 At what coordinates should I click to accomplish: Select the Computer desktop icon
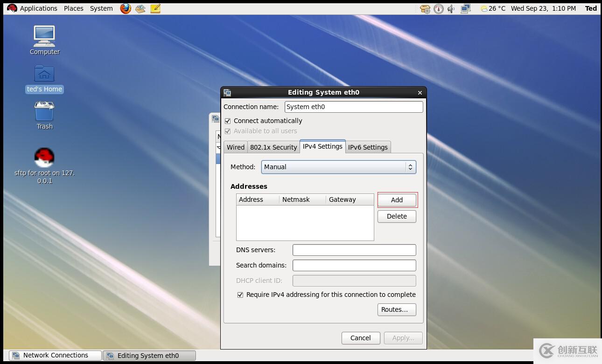coord(44,41)
